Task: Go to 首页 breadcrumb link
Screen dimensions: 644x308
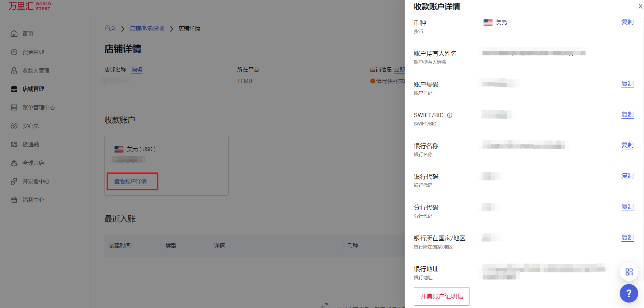Action: [x=110, y=28]
